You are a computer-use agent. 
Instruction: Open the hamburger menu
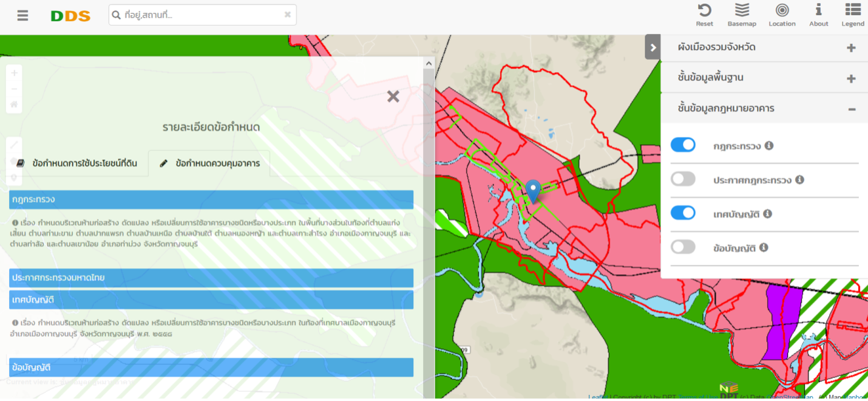point(23,16)
